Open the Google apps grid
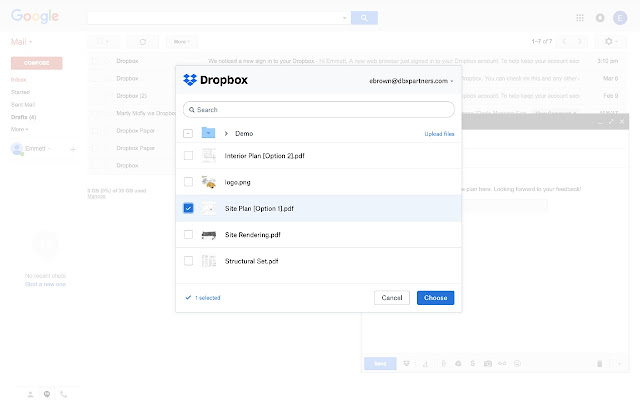640x400 pixels. [x=580, y=18]
